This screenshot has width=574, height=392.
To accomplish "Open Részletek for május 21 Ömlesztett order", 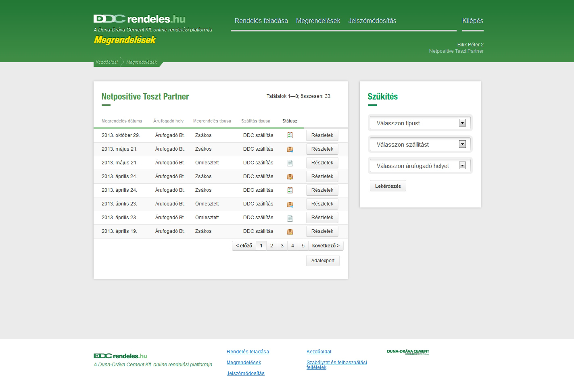I will pyautogui.click(x=322, y=163).
